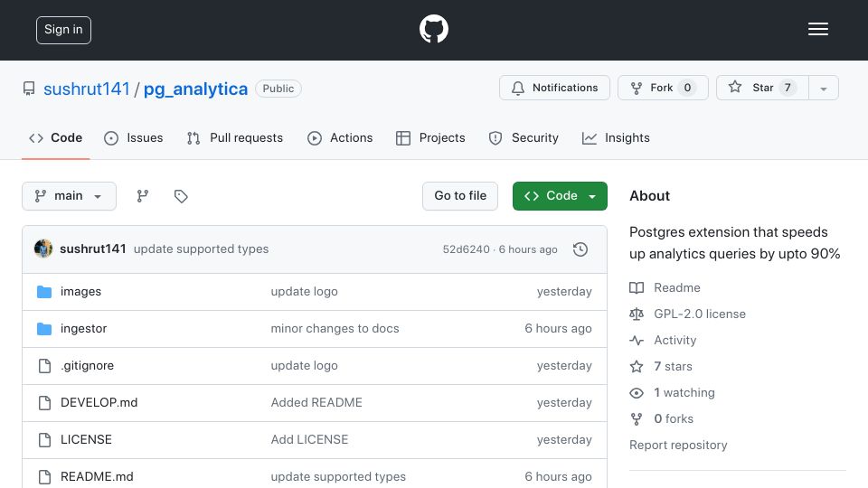Click the ingestor folder icon

pyautogui.click(x=44, y=329)
